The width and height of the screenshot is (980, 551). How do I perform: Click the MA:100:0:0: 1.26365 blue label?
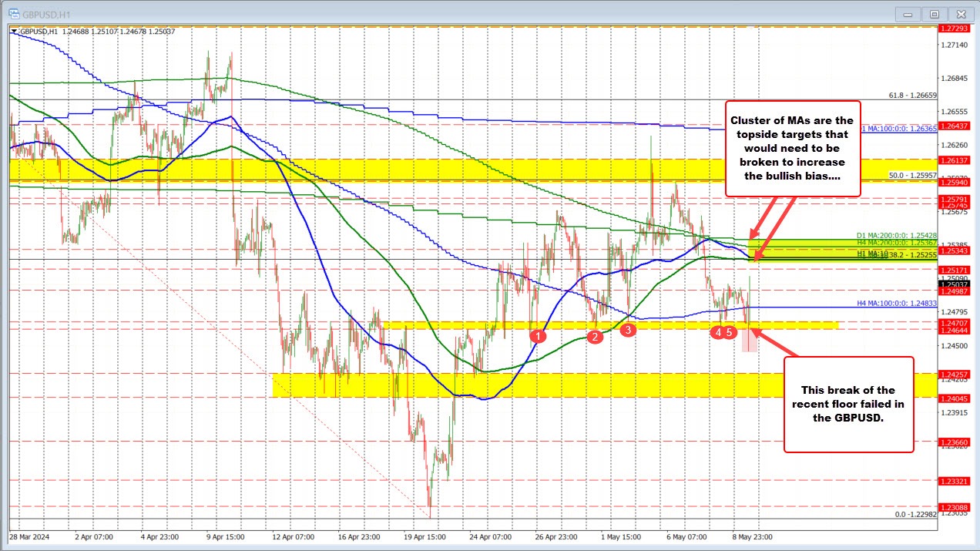(x=900, y=129)
